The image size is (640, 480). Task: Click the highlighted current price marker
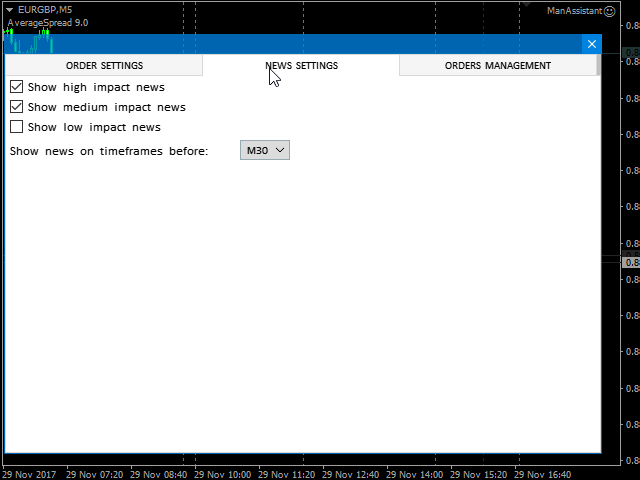click(631, 262)
